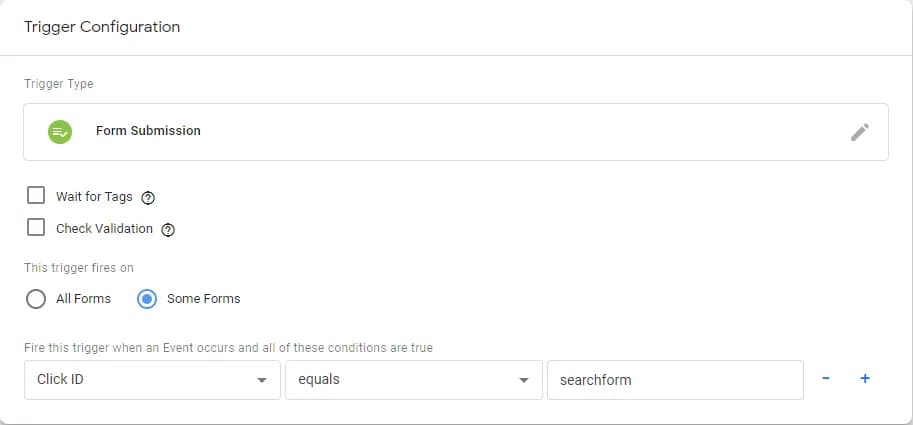Select the All Forms radio button

(36, 298)
